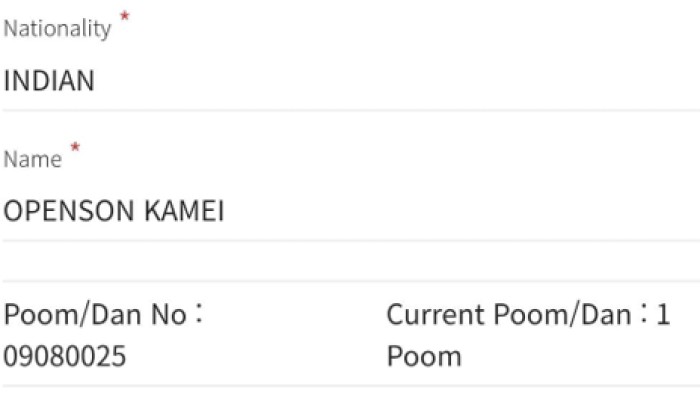Click the "Name" field label
The image size is (700, 407).
click(32, 160)
